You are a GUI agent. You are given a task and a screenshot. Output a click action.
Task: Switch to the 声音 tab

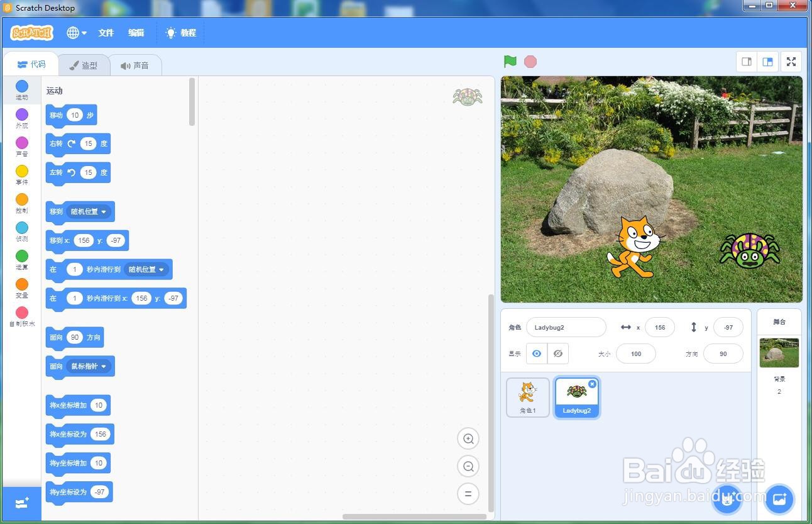[135, 65]
